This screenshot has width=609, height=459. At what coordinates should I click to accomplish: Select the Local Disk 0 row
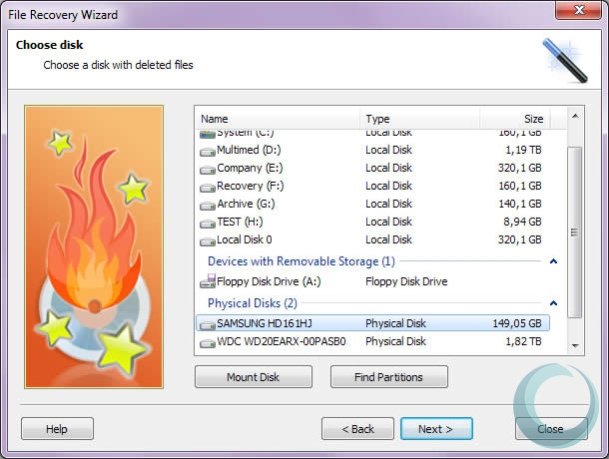[373, 240]
